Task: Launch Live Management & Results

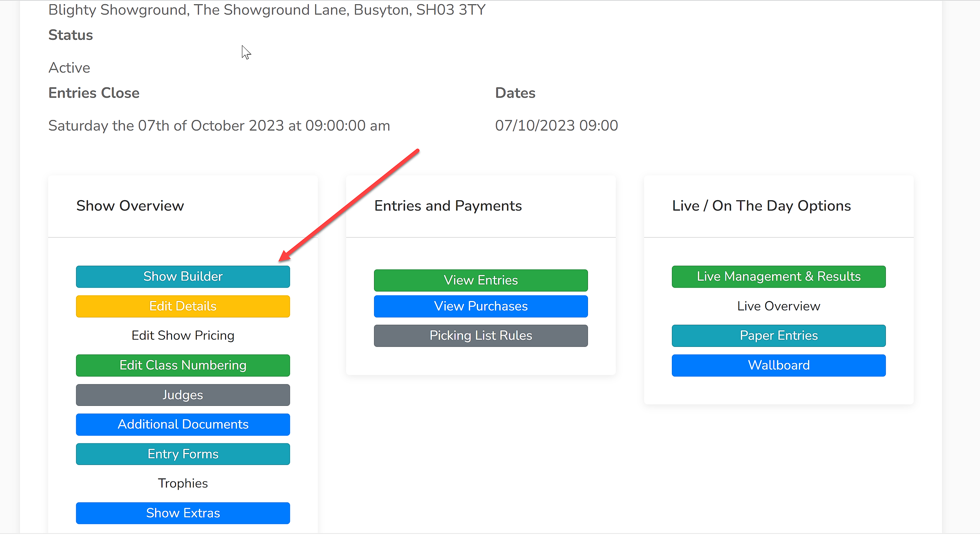Action: pos(779,276)
